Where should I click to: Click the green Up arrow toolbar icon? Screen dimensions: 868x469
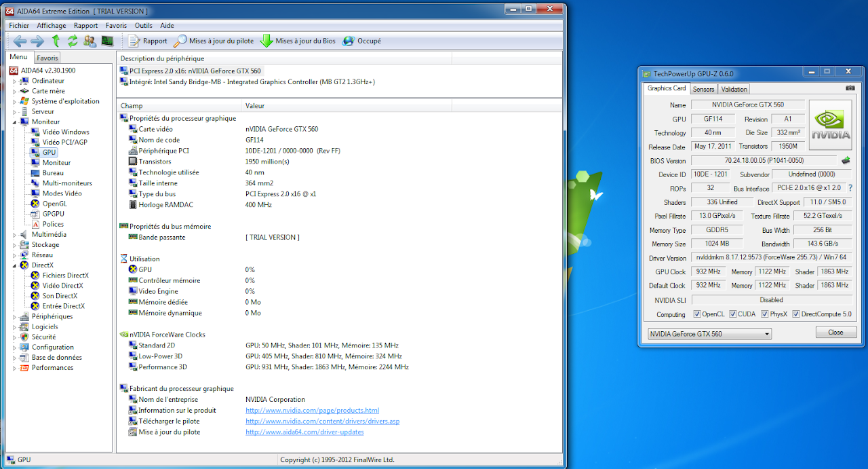pos(56,41)
